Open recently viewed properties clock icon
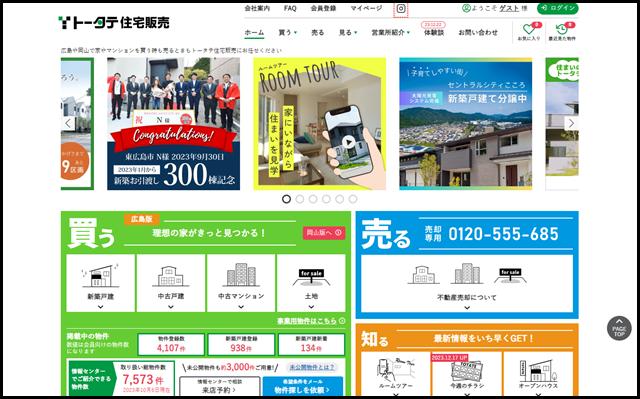Screen dimensions: 640x399 [562, 29]
